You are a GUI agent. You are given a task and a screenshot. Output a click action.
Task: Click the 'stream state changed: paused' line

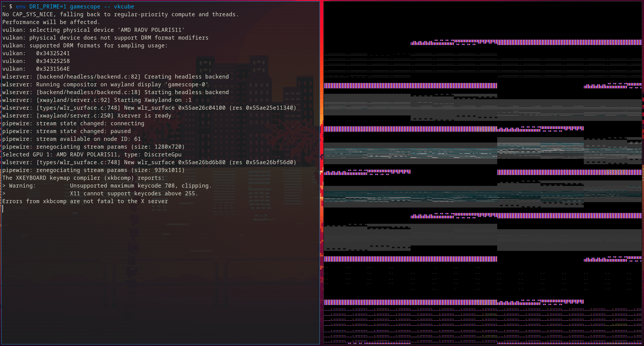66,131
